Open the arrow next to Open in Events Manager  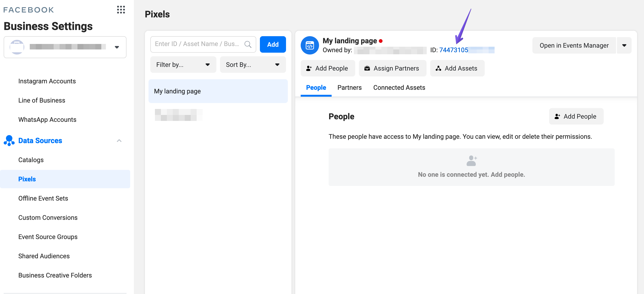[624, 45]
